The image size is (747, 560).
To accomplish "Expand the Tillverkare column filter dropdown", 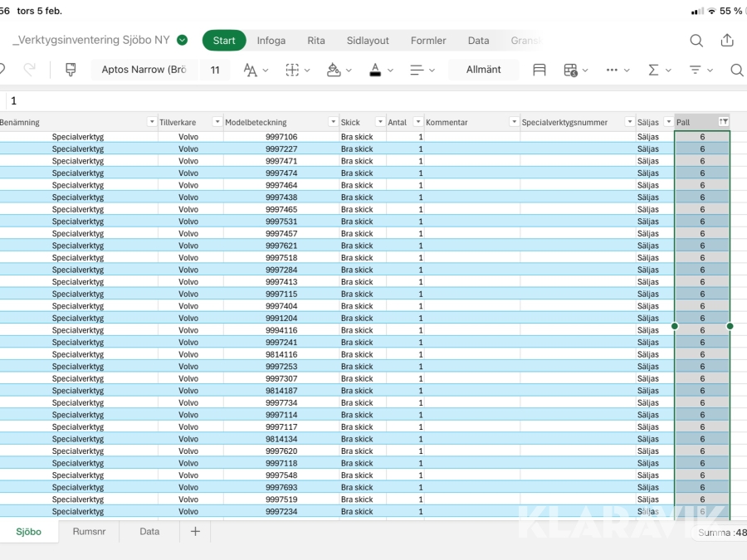I will click(217, 122).
